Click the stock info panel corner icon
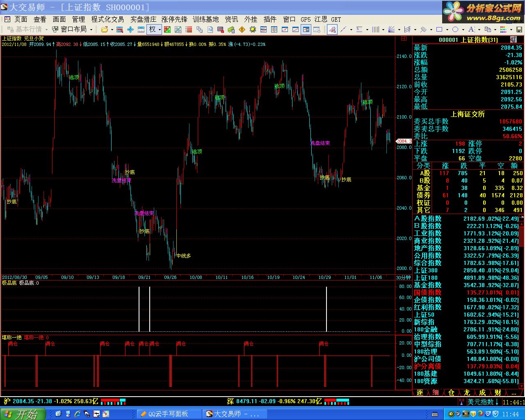This screenshot has height=420, width=525. [x=513, y=39]
